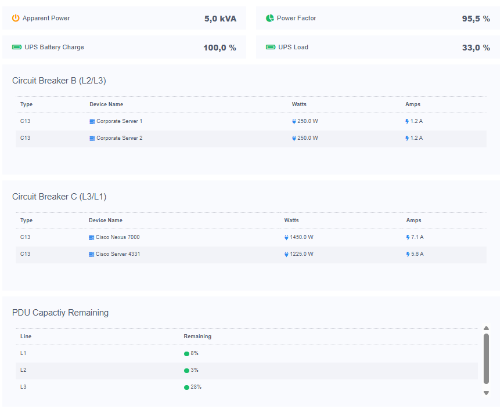Click the plug icon next to 1450.0 W
The width and height of the screenshot is (504, 420).
point(286,237)
